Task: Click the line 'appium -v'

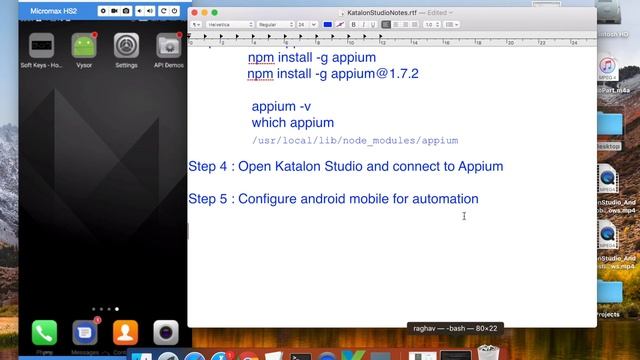Action: (x=281, y=107)
